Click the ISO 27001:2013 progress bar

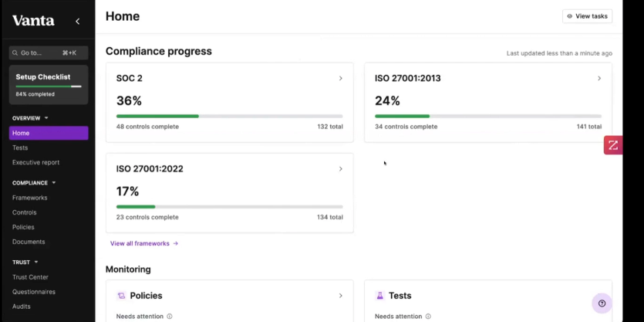coord(488,117)
